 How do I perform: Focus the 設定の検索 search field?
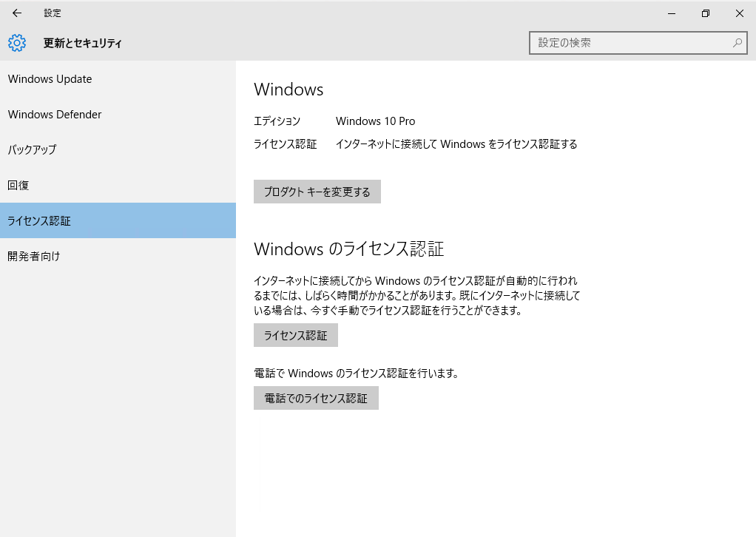638,43
